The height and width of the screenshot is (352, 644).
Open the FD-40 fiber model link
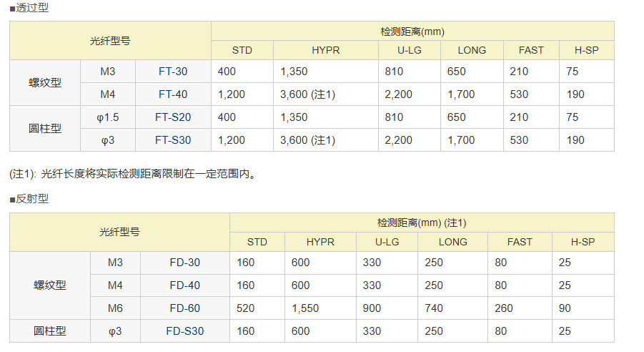(x=185, y=285)
